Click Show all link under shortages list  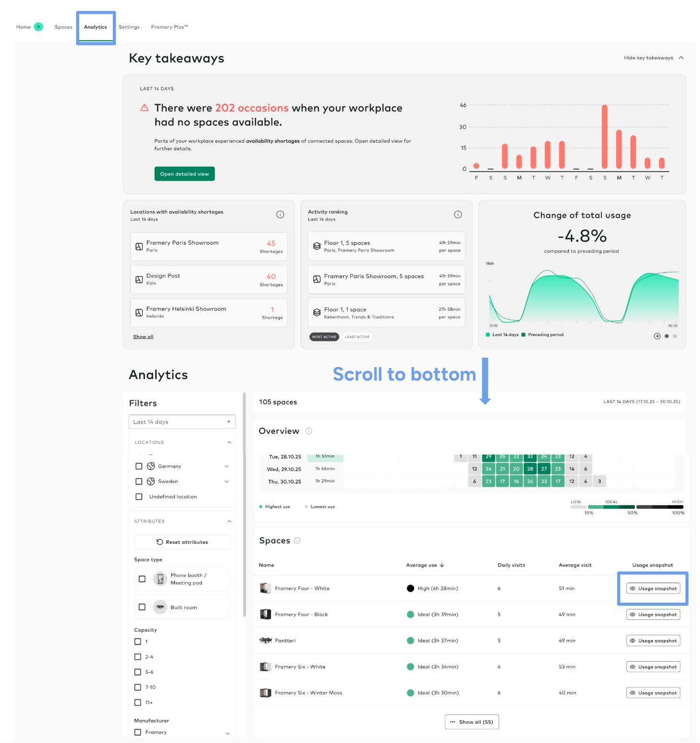tap(143, 337)
